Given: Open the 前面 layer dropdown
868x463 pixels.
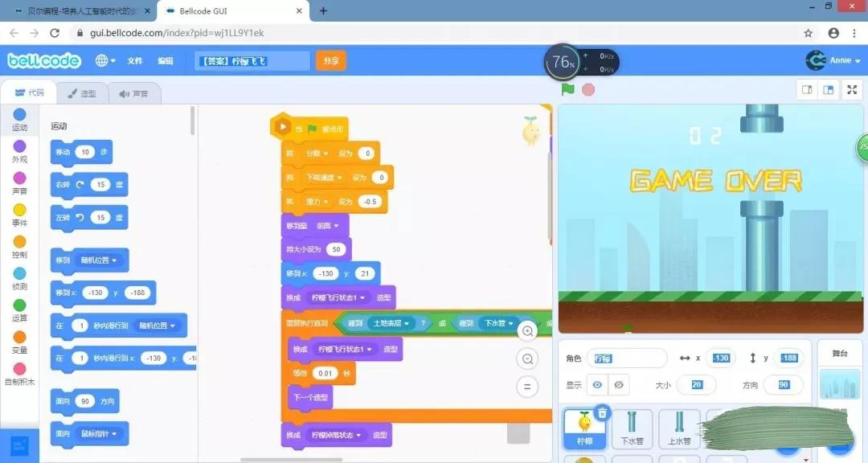Looking at the screenshot, I should pyautogui.click(x=327, y=226).
